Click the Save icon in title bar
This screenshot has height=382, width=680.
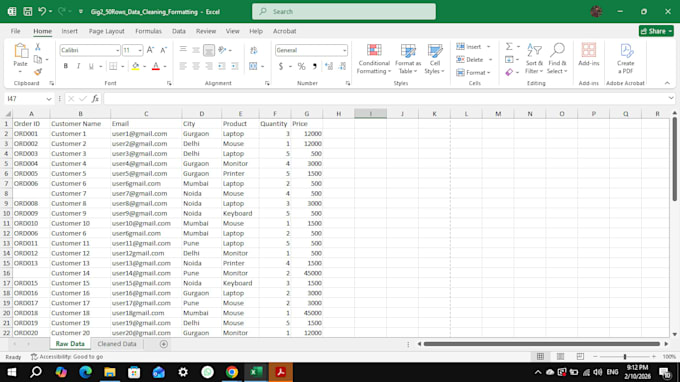click(27, 12)
